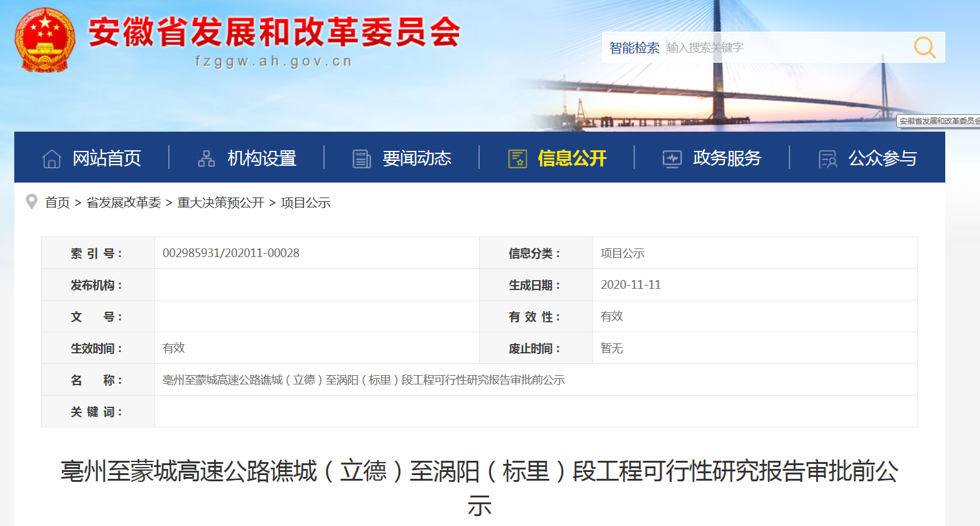Click the 首页 breadcrumb link

pyautogui.click(x=57, y=203)
